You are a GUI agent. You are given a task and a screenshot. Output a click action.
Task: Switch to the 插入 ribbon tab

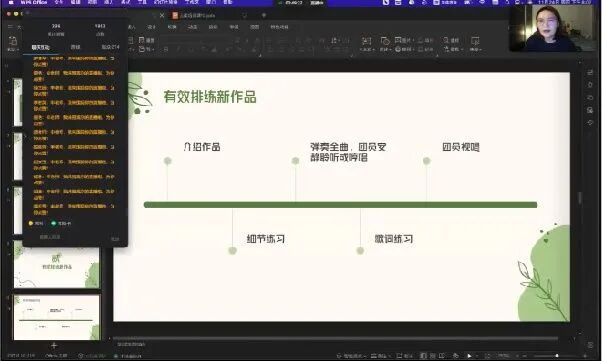131,27
